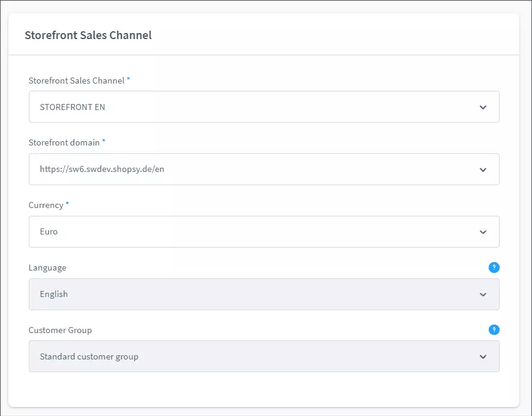Click the Currency field label
Viewport: 532px width, 416px height.
(x=46, y=205)
